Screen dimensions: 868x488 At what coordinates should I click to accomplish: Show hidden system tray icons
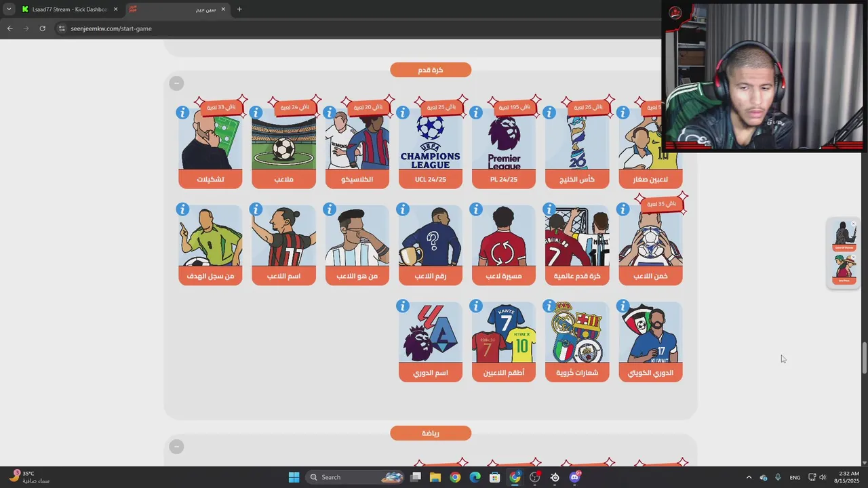pyautogui.click(x=749, y=477)
